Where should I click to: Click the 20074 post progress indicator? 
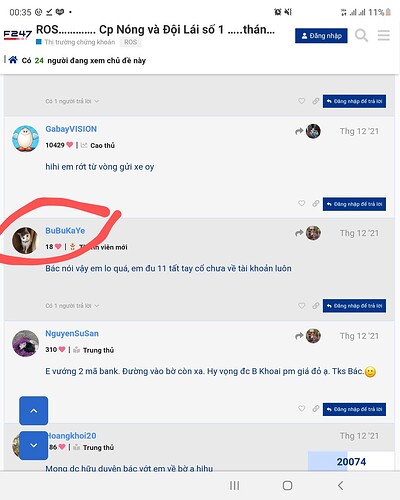(351, 462)
